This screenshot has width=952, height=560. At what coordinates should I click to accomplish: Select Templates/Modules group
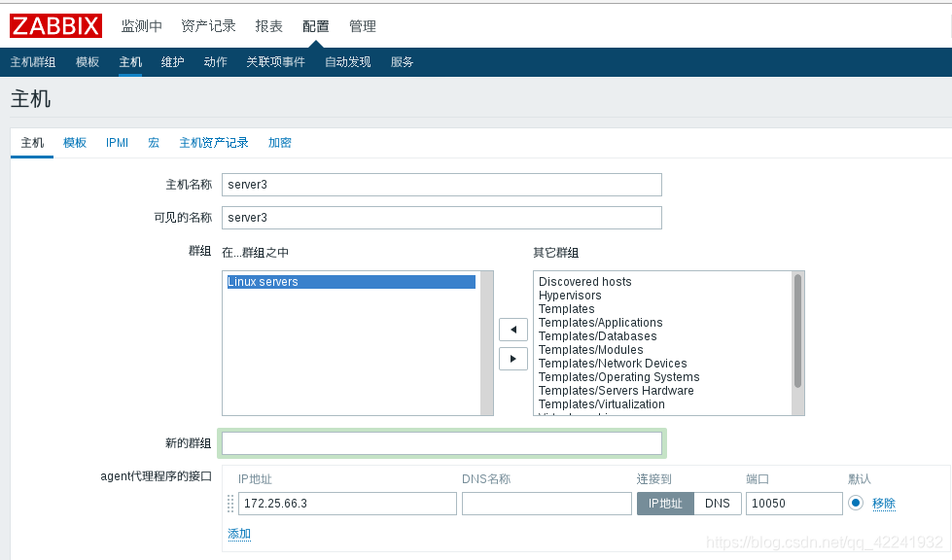point(591,350)
